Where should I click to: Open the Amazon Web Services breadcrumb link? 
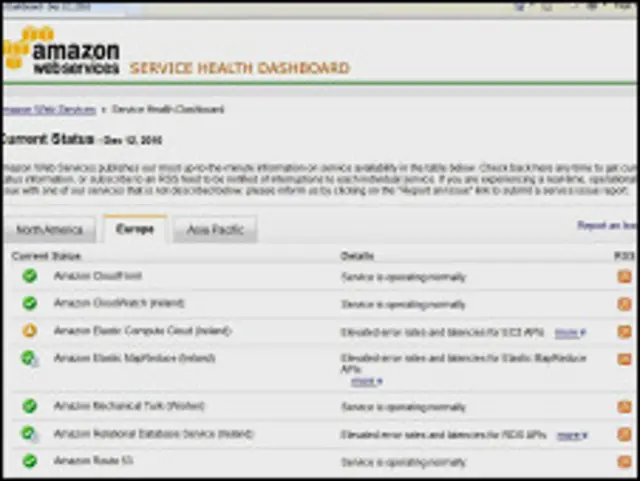pyautogui.click(x=49, y=110)
